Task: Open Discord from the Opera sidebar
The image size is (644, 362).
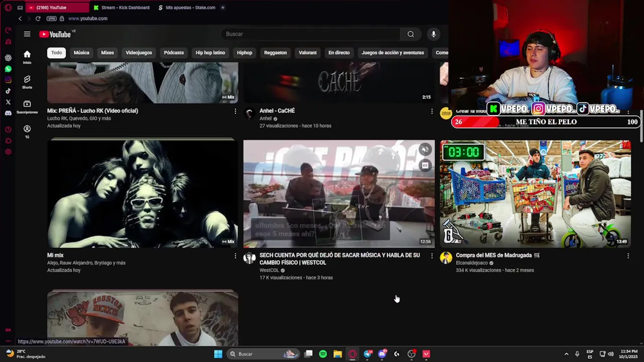Action: coord(8,113)
